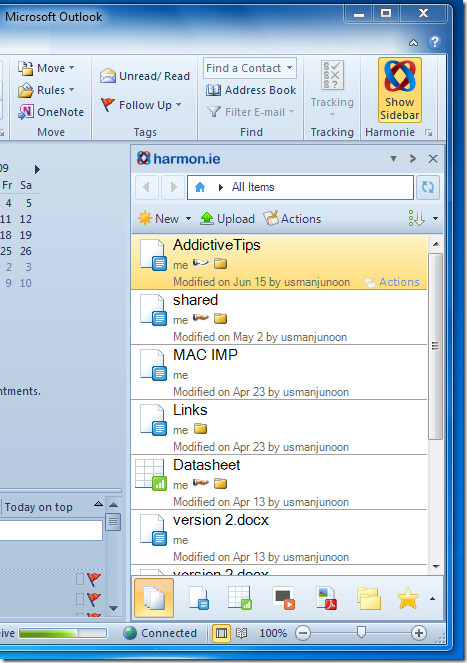
Task: Open the Harmonie group dialog launcher
Action: 429,133
